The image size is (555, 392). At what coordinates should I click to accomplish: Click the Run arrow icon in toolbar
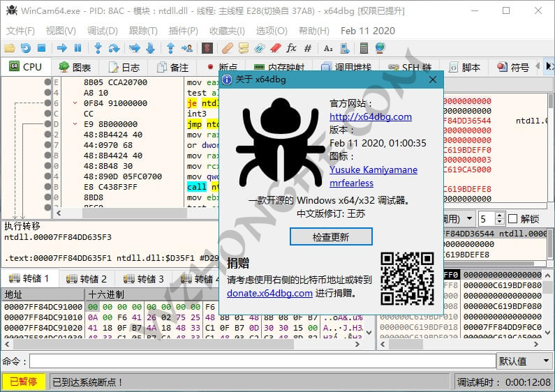tap(62, 47)
